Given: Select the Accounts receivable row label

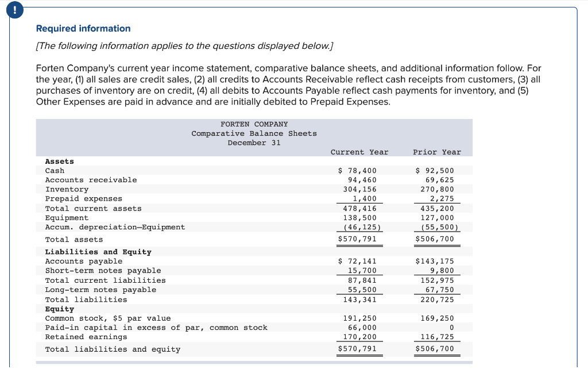Looking at the screenshot, I should tap(91, 179).
